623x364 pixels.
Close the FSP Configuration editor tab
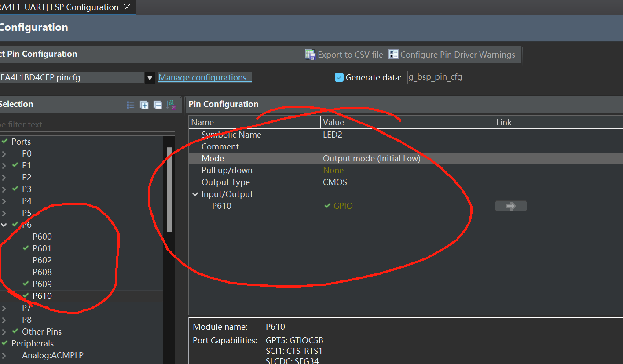click(x=127, y=7)
